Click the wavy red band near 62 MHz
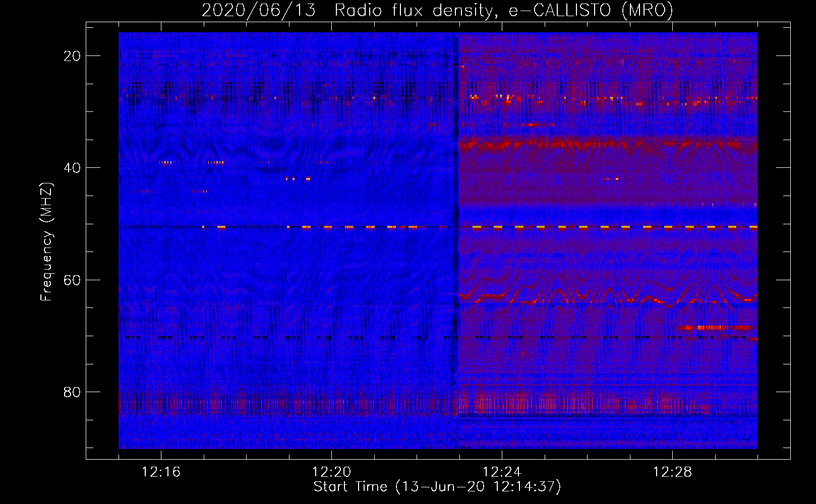816x504 pixels. point(608,295)
